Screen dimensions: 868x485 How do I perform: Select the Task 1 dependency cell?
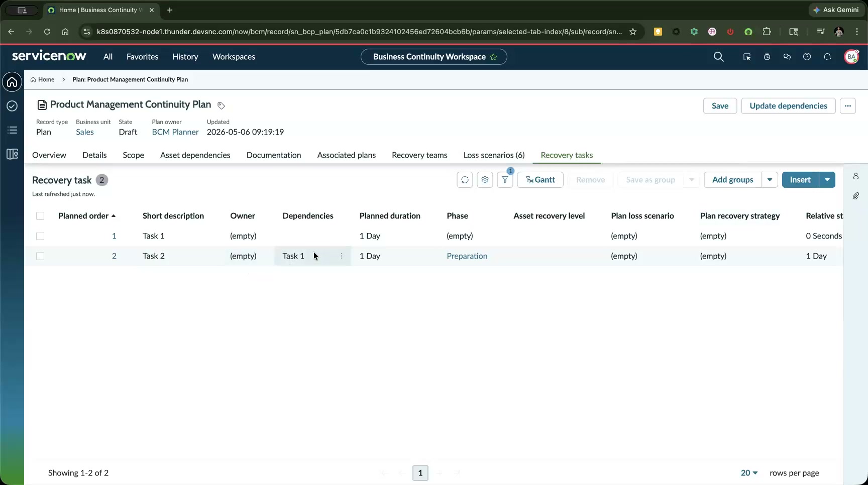[312, 256]
